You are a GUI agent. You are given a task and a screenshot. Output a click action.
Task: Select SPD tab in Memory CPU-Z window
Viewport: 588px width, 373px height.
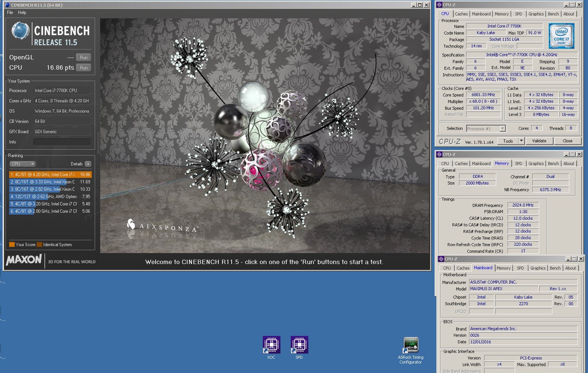(518, 164)
